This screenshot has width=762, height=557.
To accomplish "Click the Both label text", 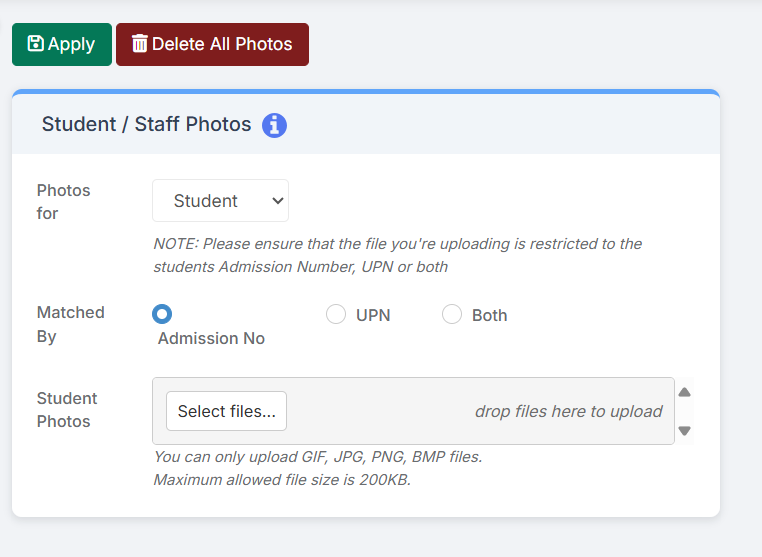I will (x=489, y=315).
